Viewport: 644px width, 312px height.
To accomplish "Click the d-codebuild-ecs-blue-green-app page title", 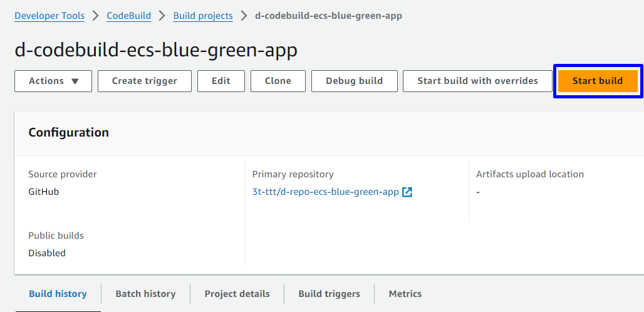I will [x=156, y=51].
